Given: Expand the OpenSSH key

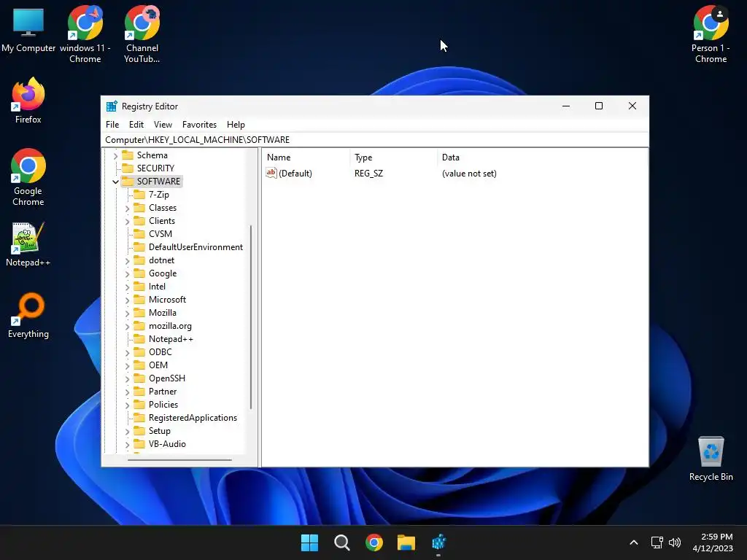Looking at the screenshot, I should 127,378.
